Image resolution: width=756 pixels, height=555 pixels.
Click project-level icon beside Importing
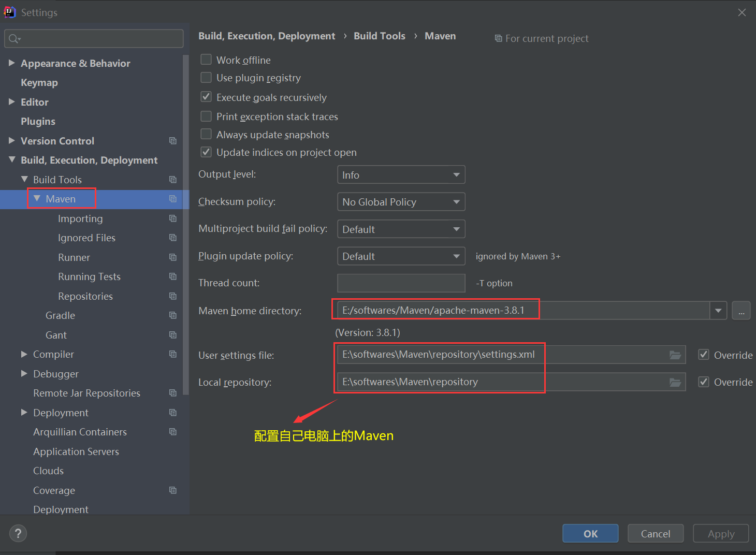click(x=173, y=218)
